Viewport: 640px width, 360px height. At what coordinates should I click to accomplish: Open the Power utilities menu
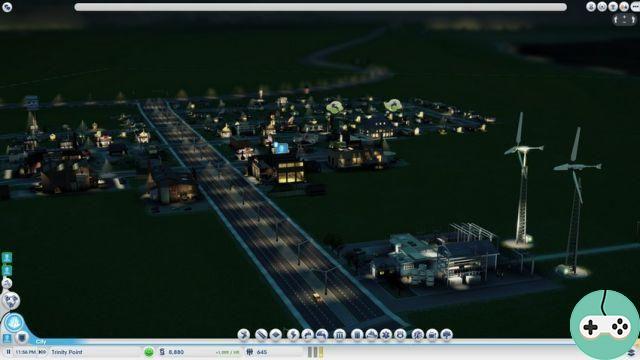pos(293,335)
